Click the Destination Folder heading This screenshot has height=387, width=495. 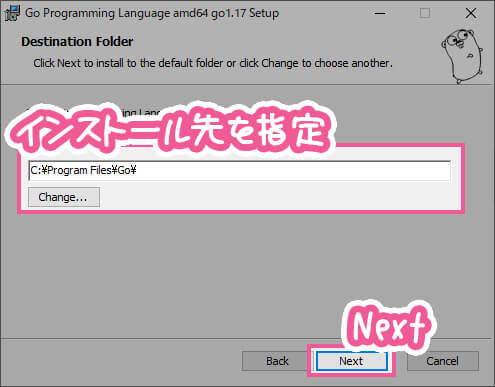[x=77, y=42]
